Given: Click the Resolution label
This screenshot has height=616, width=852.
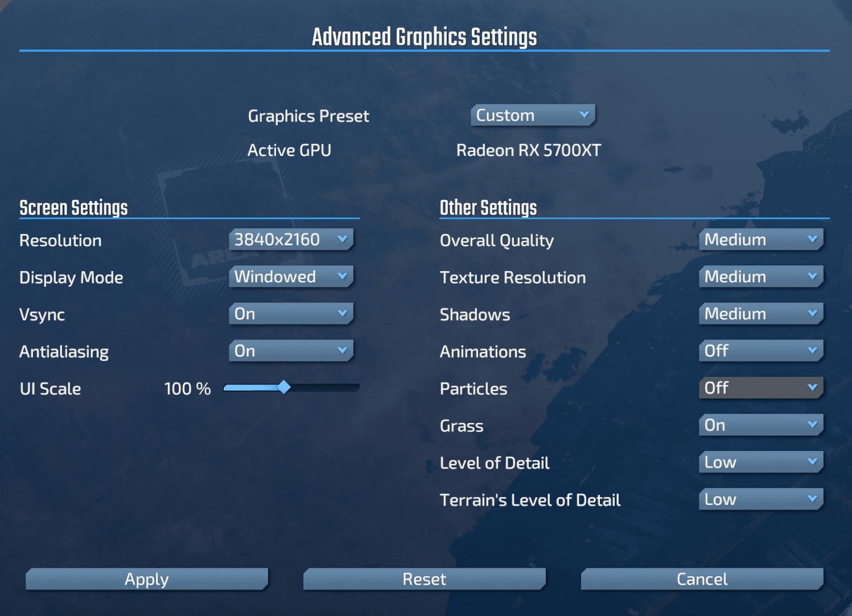Looking at the screenshot, I should 60,240.
